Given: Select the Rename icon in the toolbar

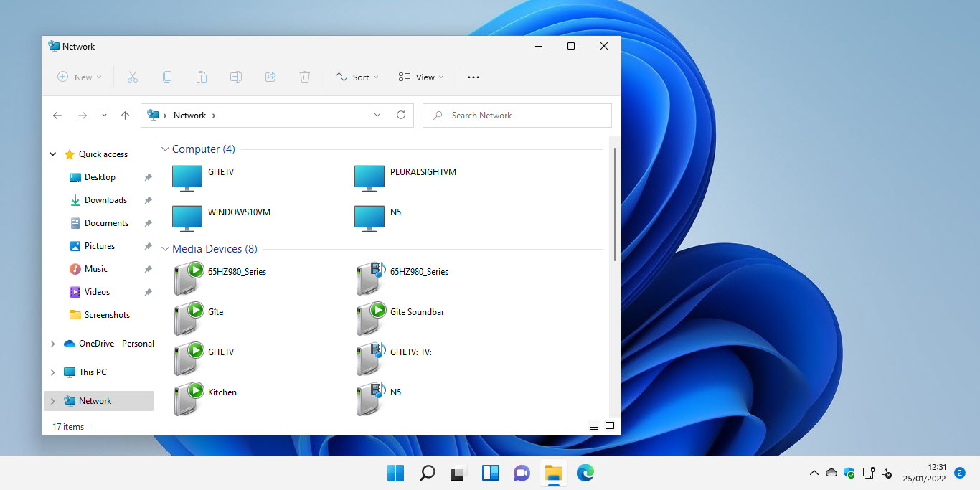Looking at the screenshot, I should (236, 77).
